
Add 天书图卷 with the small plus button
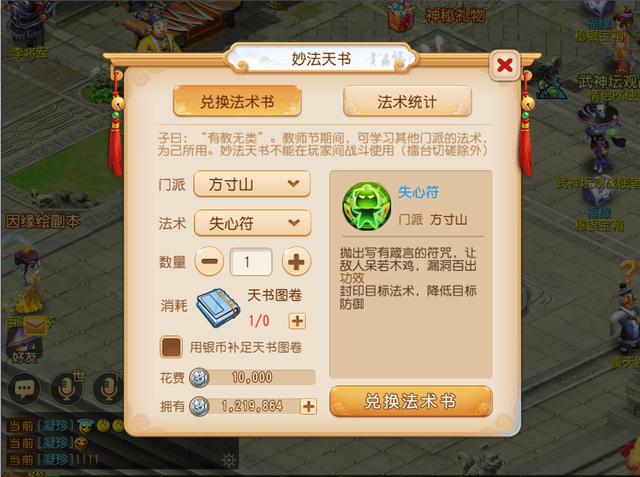point(297,321)
